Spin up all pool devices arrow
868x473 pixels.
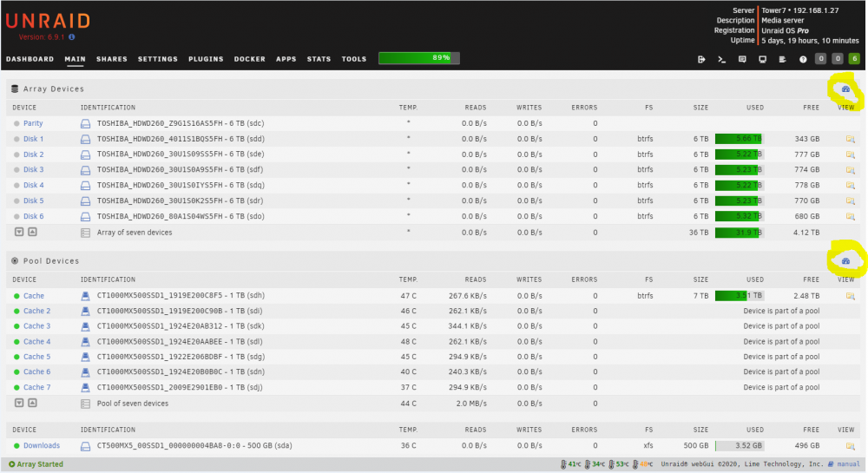(x=33, y=403)
